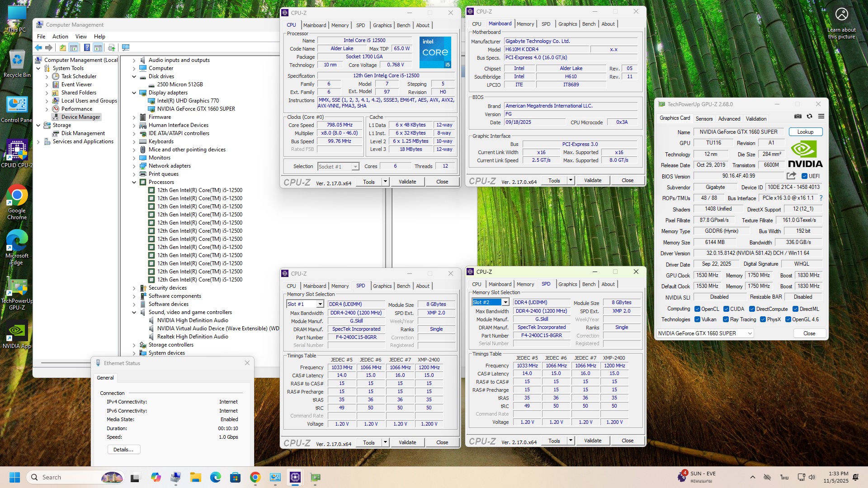Image resolution: width=868 pixels, height=488 pixels.
Task: Click Details button in Ethernet Status
Action: click(123, 450)
